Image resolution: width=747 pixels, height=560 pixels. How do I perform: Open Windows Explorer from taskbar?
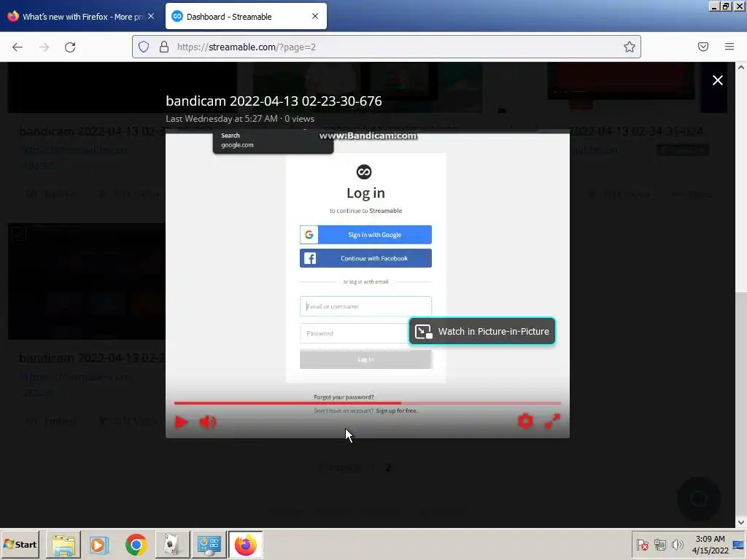point(63,544)
